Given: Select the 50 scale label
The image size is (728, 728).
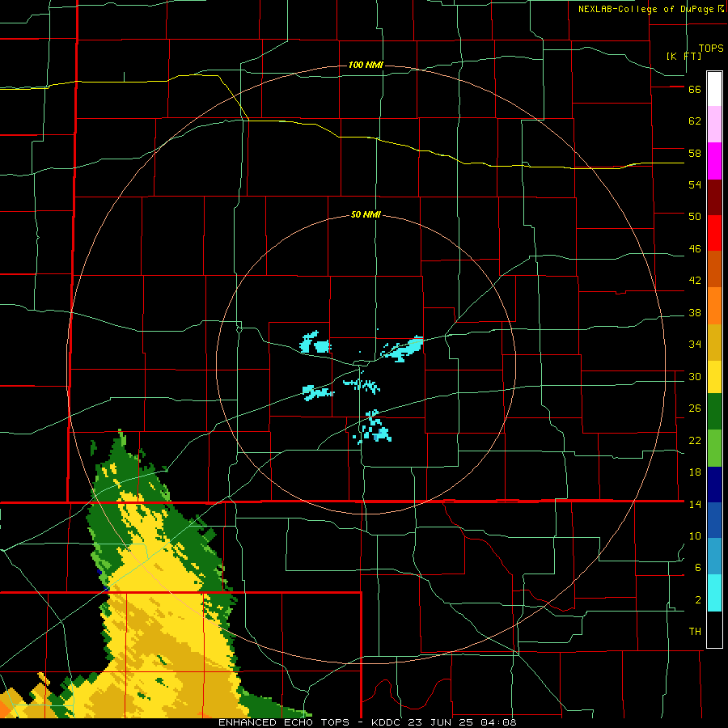Looking at the screenshot, I should coord(695,216).
